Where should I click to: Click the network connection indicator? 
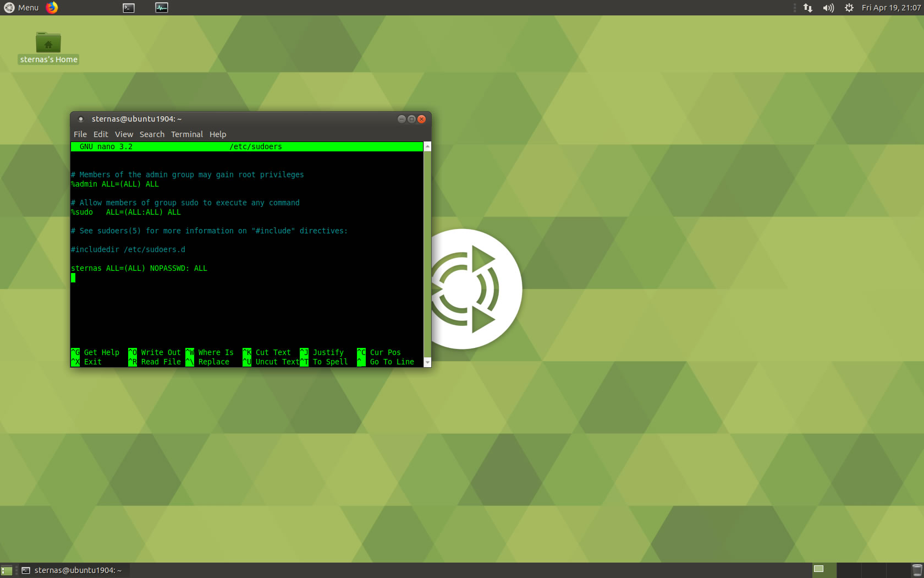pyautogui.click(x=808, y=8)
